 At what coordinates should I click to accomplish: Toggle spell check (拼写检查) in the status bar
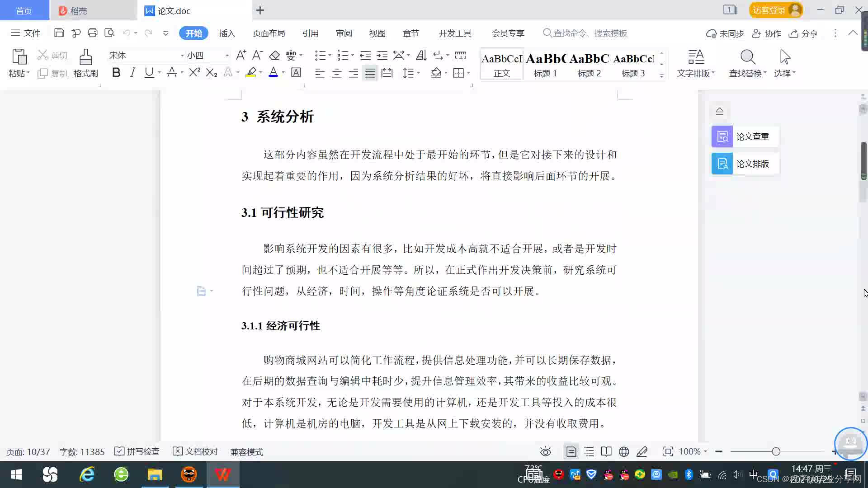pyautogui.click(x=137, y=451)
